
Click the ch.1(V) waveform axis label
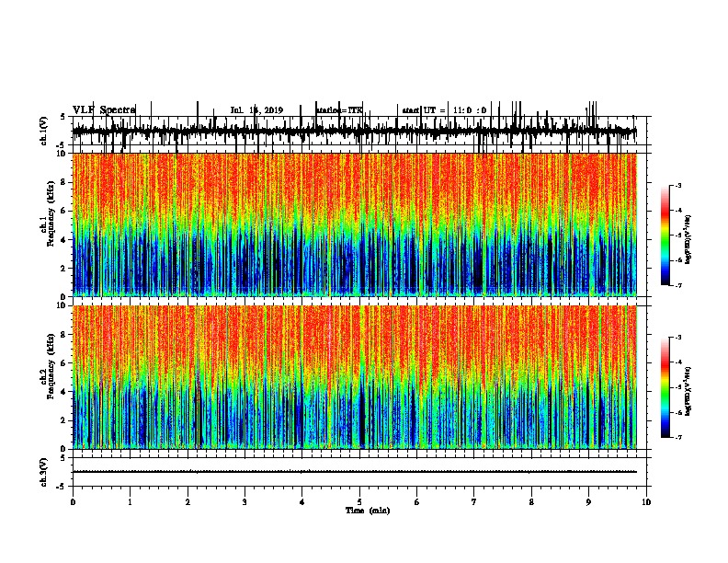point(44,131)
